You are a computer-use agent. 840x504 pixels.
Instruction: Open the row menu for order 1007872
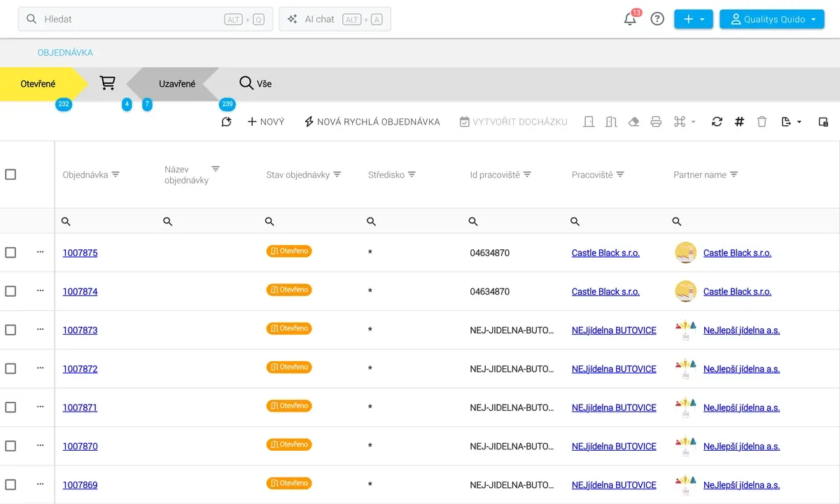tap(40, 367)
